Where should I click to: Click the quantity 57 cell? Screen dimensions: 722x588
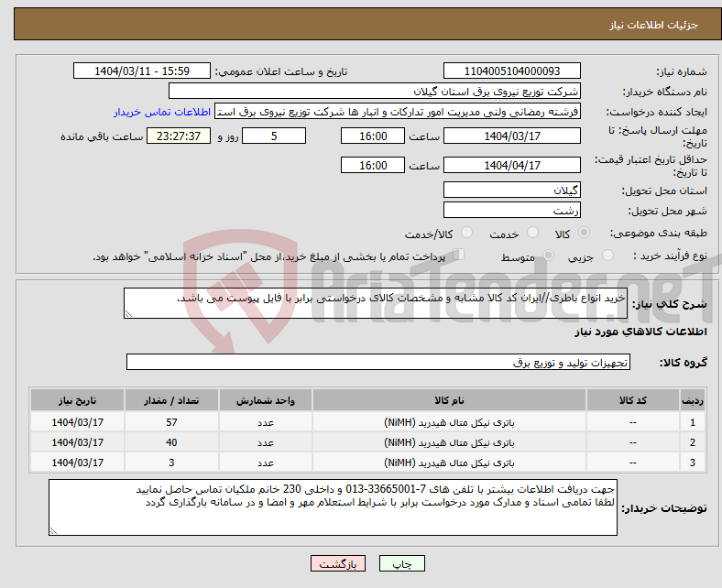pos(171,422)
